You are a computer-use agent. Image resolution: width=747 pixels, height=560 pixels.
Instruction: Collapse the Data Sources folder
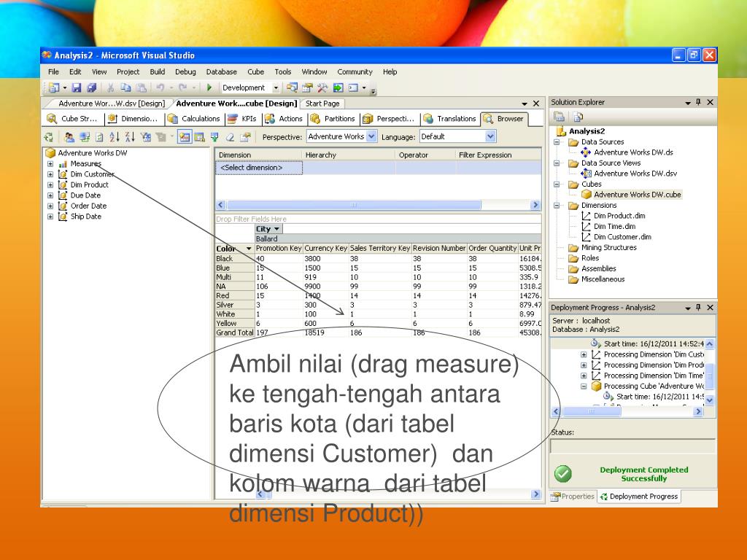coord(557,142)
